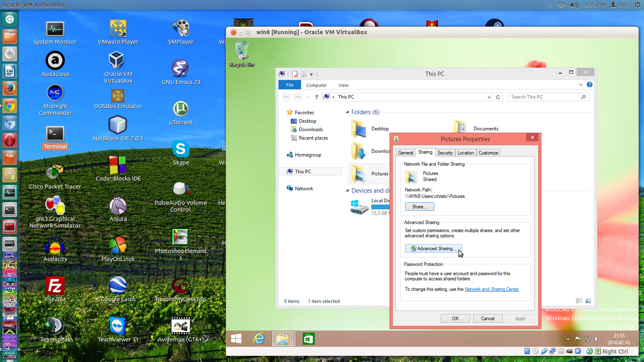The width and height of the screenshot is (644, 362).
Task: Switch to the General tab
Action: point(405,153)
